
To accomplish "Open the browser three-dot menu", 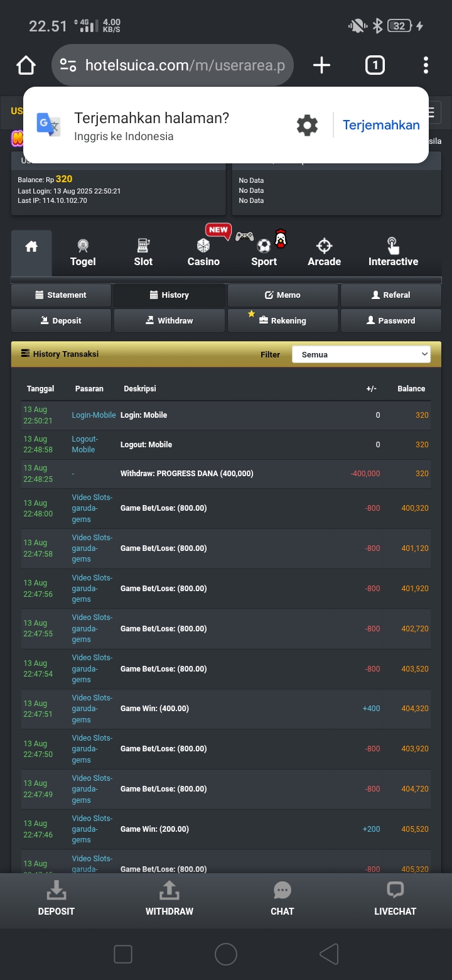I will [x=426, y=65].
